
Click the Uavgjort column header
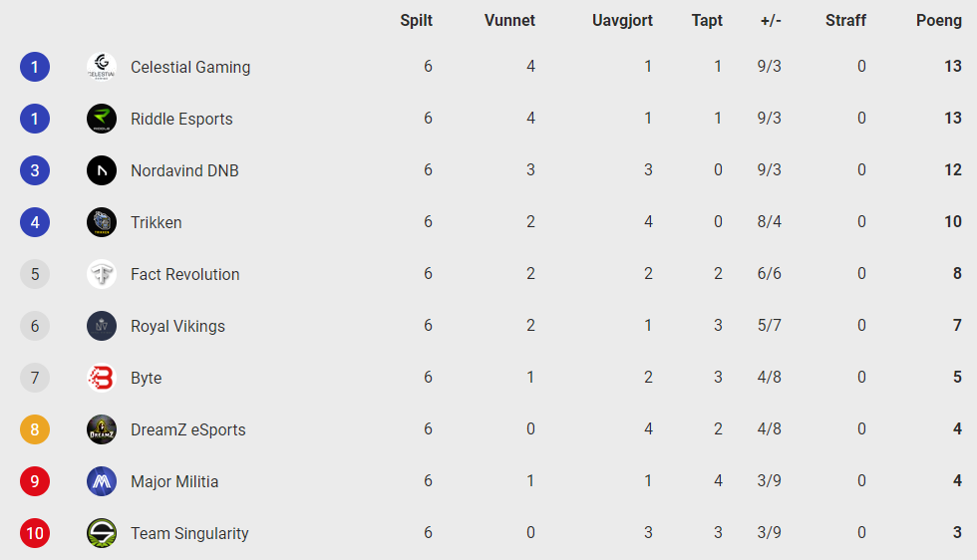[622, 20]
